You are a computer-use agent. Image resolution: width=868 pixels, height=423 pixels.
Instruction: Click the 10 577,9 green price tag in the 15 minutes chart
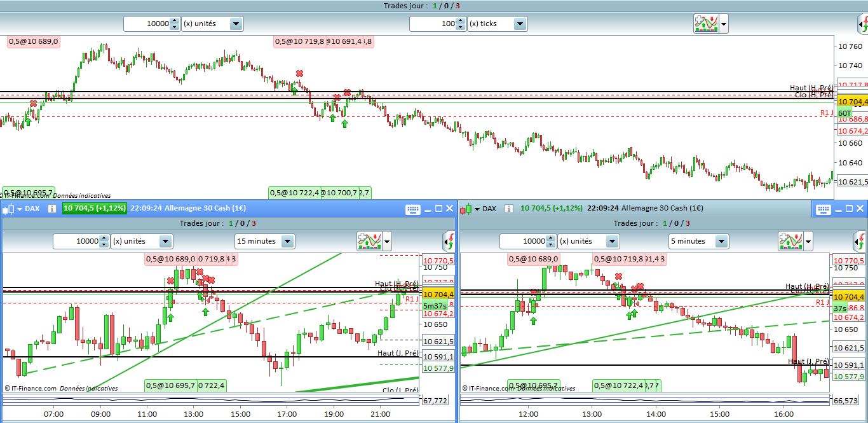(438, 368)
